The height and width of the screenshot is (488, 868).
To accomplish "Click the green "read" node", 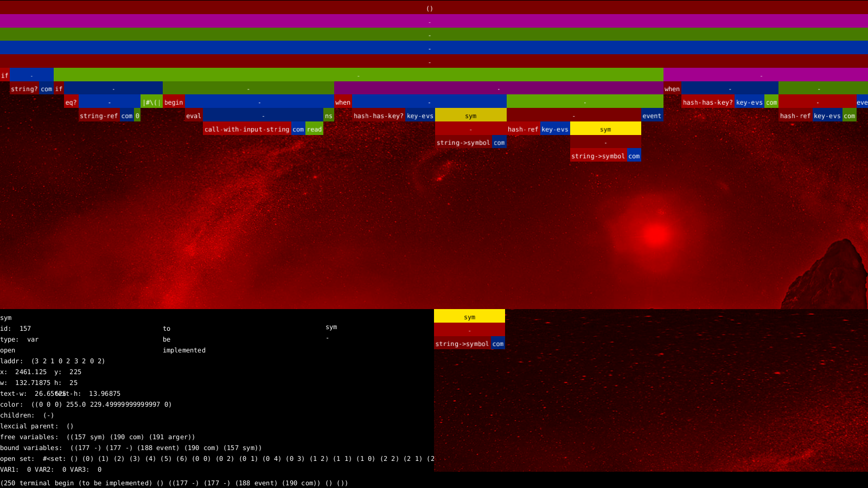I will (x=314, y=130).
